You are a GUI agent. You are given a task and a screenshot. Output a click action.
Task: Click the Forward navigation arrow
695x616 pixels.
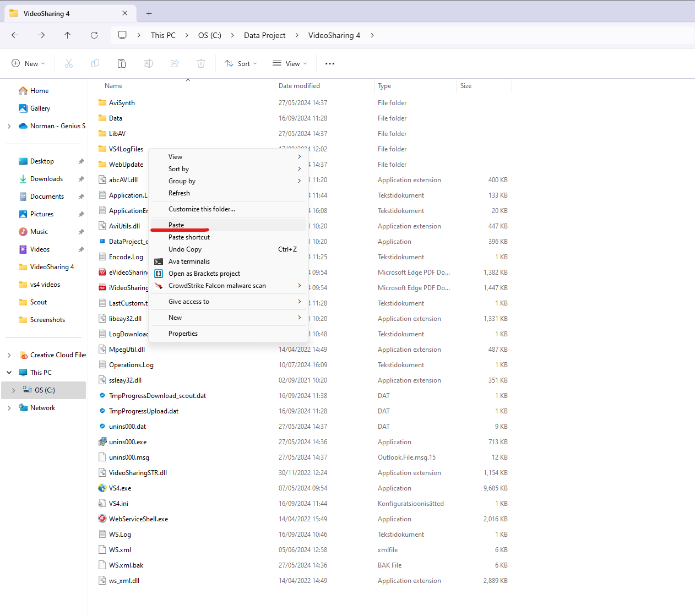click(41, 35)
